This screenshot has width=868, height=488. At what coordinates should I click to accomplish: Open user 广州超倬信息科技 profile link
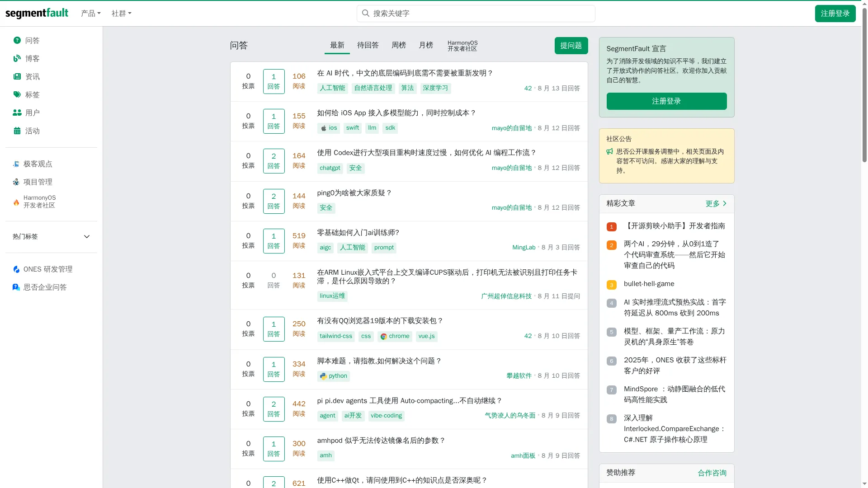point(506,296)
